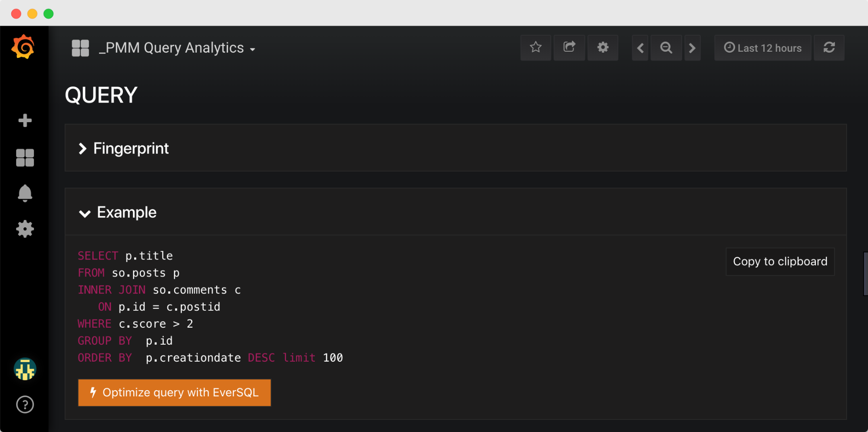The width and height of the screenshot is (868, 432).
Task: Click Optimize query with EverSQL
Action: click(174, 392)
